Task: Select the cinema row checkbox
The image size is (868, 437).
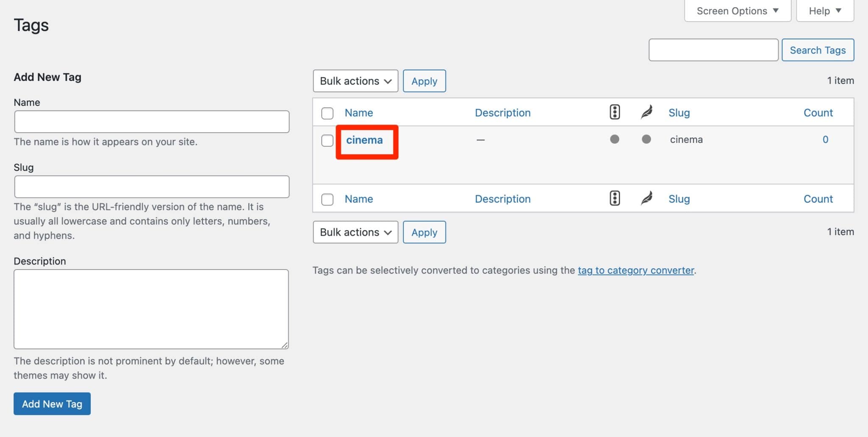Action: (327, 140)
